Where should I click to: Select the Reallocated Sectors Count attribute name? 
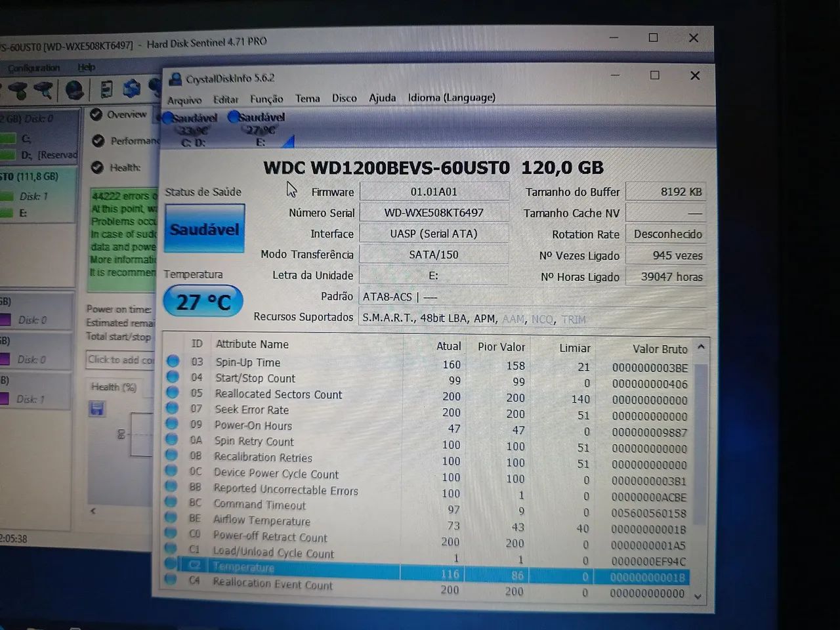pos(278,394)
